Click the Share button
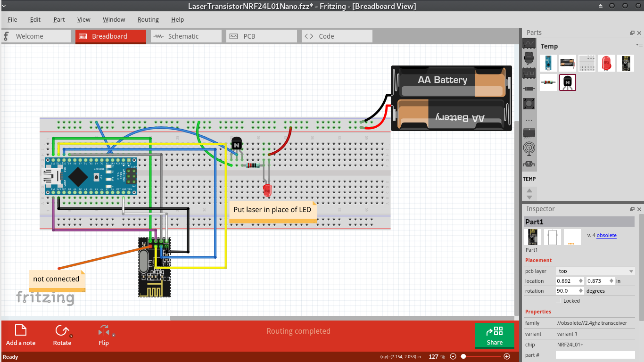The height and width of the screenshot is (362, 644). coord(495,335)
